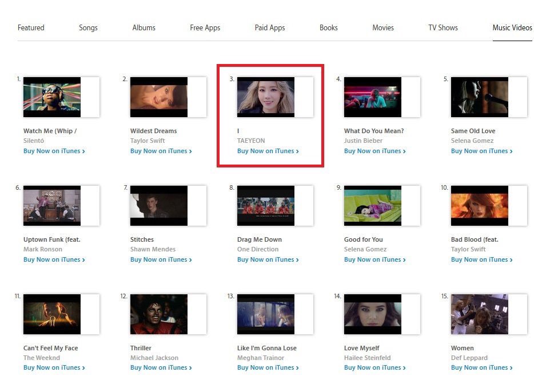Image resolution: width=534 pixels, height=392 pixels.
Task: Click the Wildest Dreams video thumbnail
Action: pyautogui.click(x=159, y=97)
